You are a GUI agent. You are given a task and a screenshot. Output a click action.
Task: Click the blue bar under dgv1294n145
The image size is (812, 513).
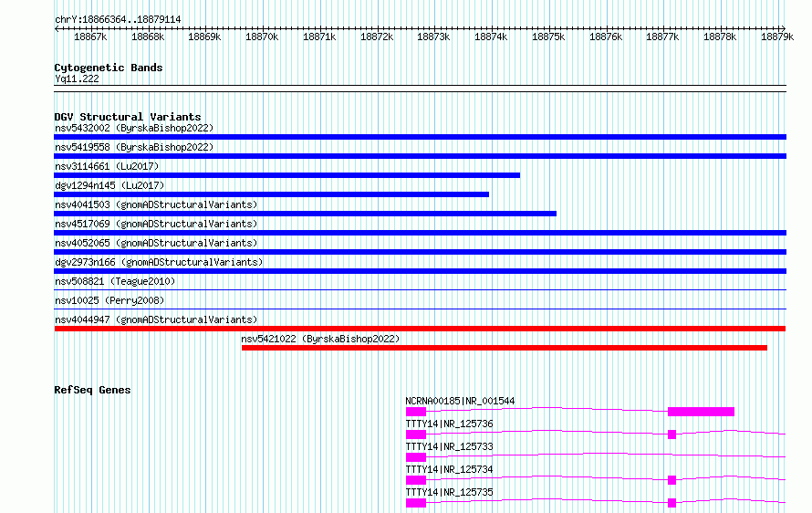click(271, 194)
